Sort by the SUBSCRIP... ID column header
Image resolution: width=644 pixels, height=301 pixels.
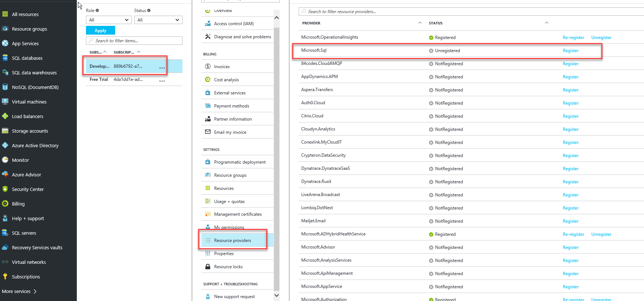[x=127, y=52]
